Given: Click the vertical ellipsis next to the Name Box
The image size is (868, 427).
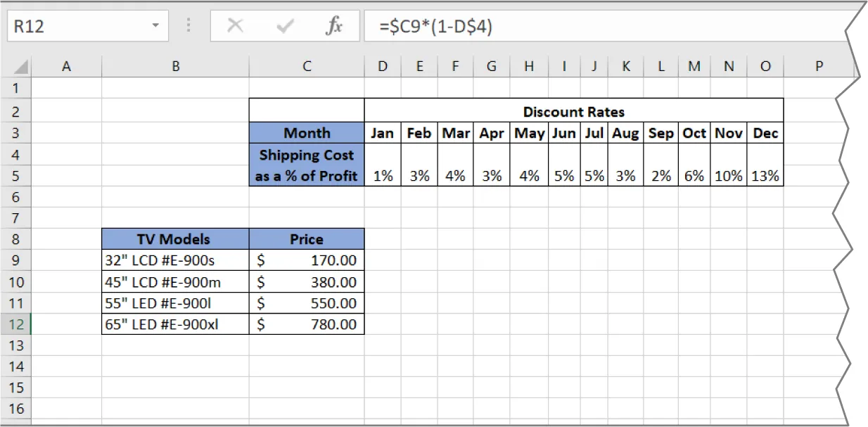Looking at the screenshot, I should pos(188,26).
